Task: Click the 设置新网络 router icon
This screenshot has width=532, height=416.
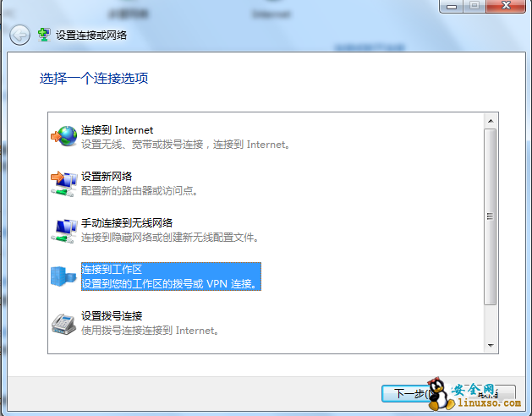Action: coord(63,182)
